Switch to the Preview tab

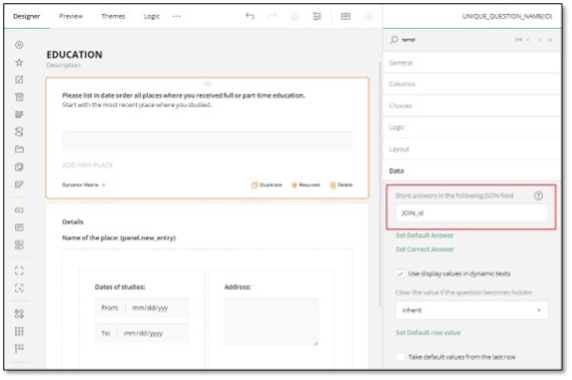(71, 16)
